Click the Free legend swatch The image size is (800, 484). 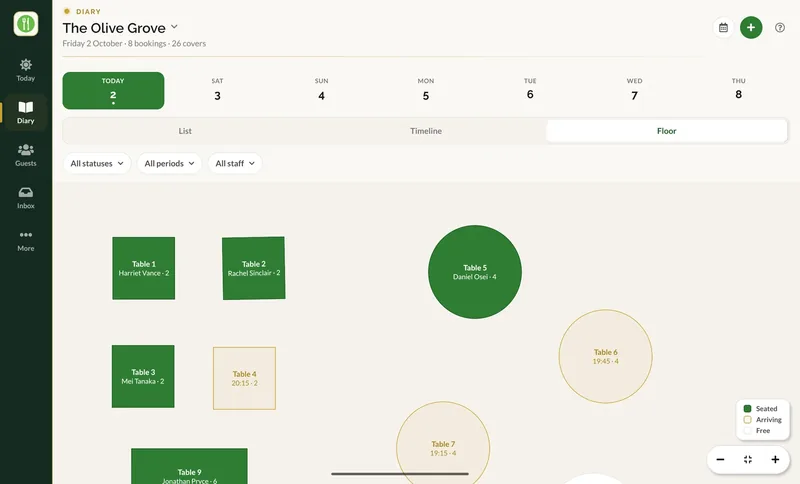[x=747, y=430]
